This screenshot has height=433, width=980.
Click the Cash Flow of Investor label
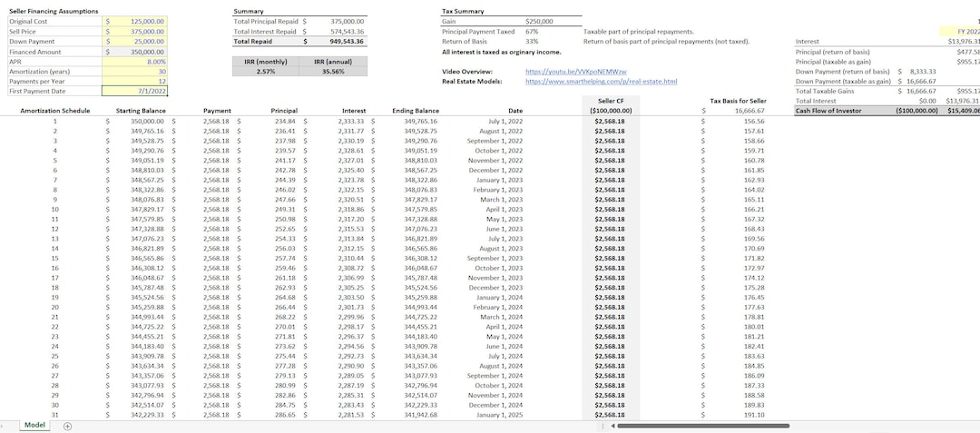point(828,111)
